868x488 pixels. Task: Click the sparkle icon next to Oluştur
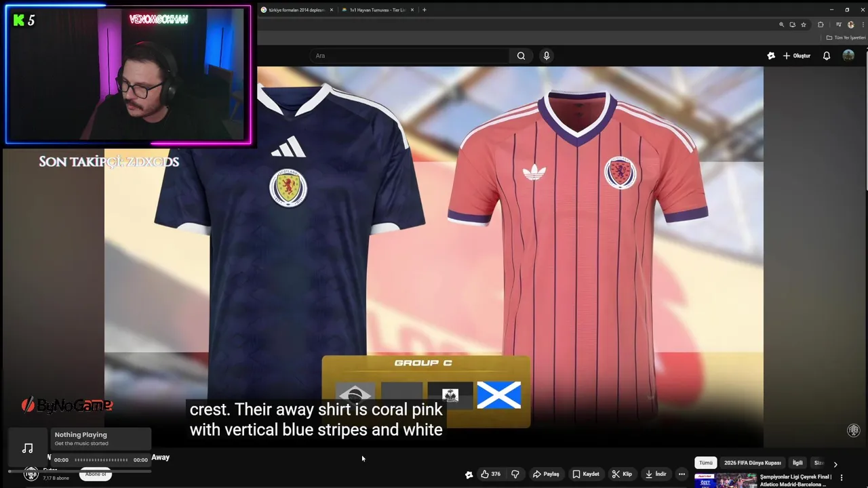tap(771, 56)
